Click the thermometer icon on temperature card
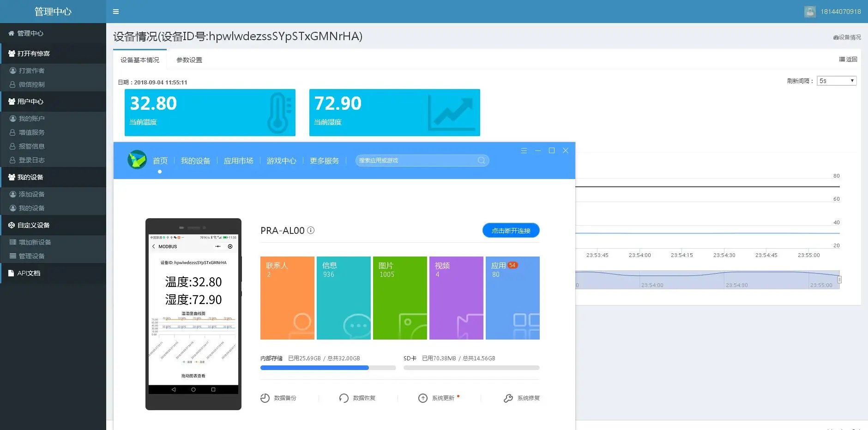 [279, 113]
